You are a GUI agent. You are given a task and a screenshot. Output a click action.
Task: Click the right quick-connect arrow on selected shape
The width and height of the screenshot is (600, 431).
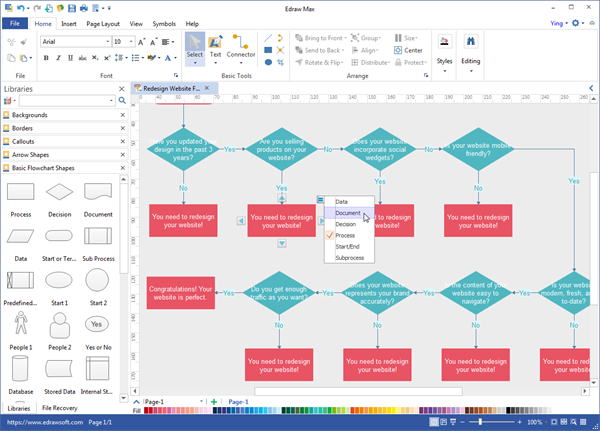point(321,221)
